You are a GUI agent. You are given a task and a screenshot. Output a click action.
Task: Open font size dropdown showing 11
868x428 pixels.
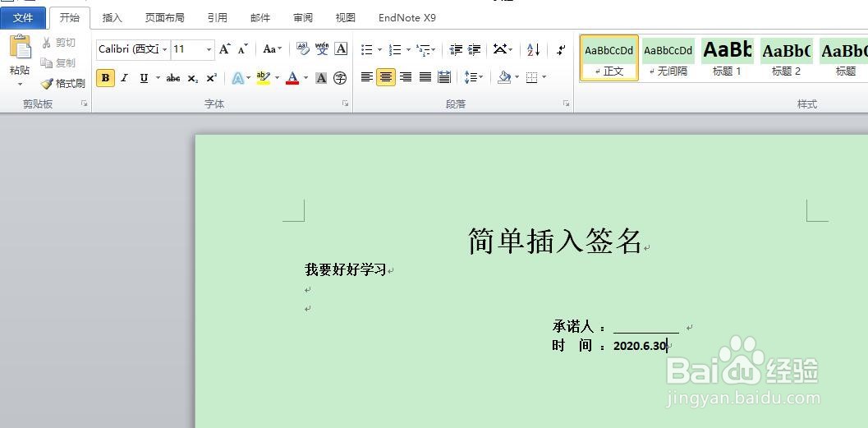[209, 50]
